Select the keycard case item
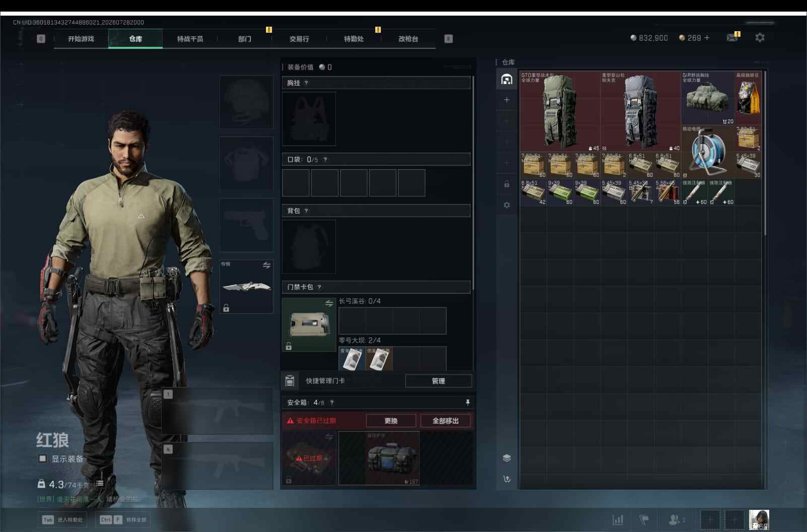This screenshot has height=532, width=807. click(309, 324)
